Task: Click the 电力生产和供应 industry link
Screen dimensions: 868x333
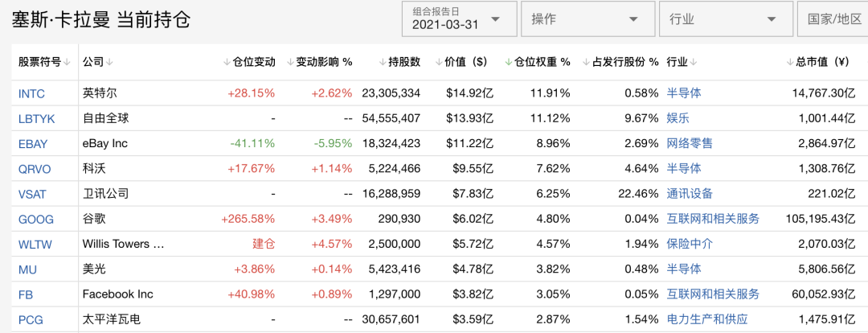Action: (x=707, y=319)
